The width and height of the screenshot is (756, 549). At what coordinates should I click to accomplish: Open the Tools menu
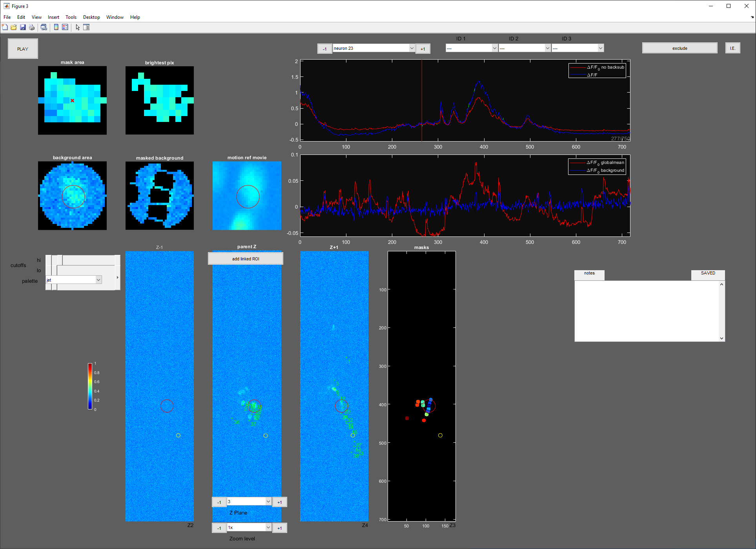point(71,17)
